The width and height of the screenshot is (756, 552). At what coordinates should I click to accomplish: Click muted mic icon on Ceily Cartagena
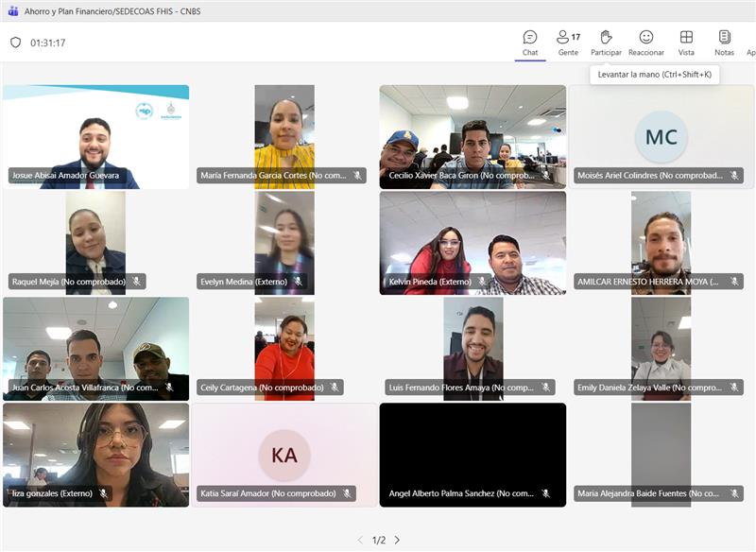[333, 388]
